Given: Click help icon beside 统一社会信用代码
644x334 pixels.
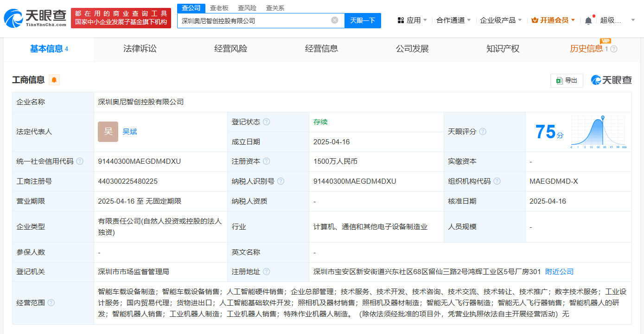Looking at the screenshot, I should click(80, 161).
